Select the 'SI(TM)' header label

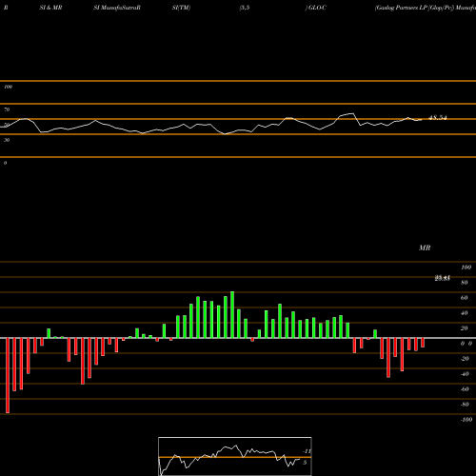181,8
